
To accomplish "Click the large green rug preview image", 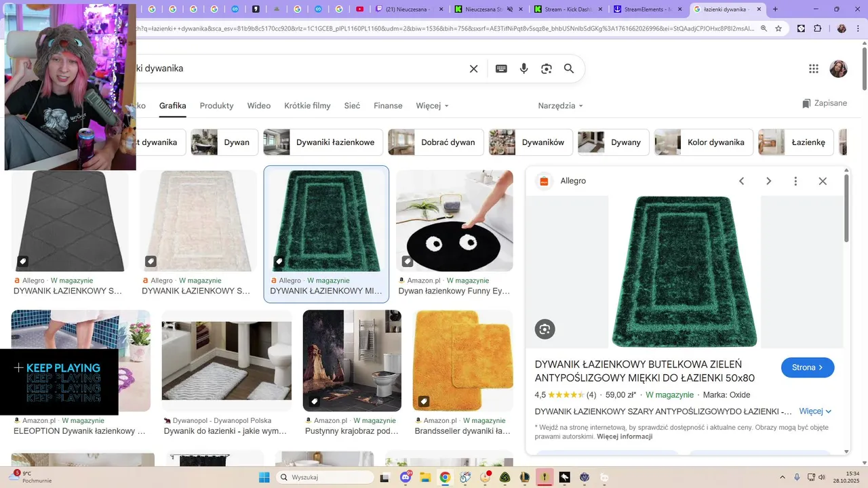I will [x=684, y=272].
